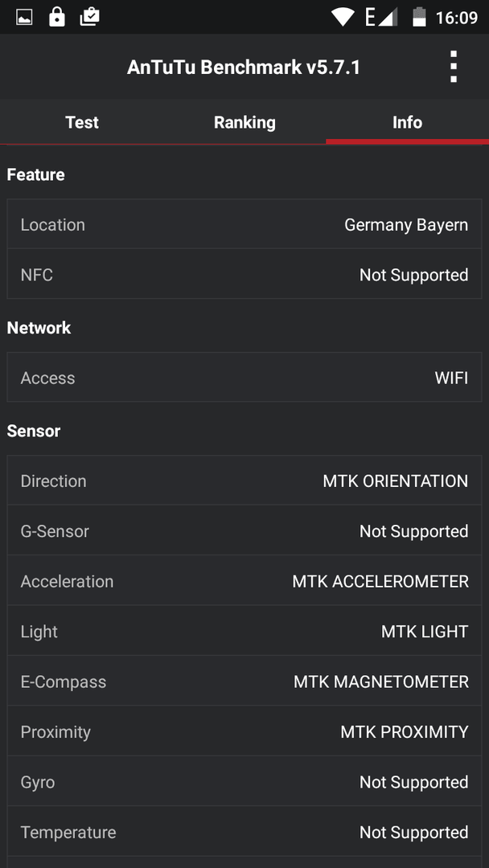Tap the Access WIFI network row
This screenshot has width=489, height=868.
244,378
